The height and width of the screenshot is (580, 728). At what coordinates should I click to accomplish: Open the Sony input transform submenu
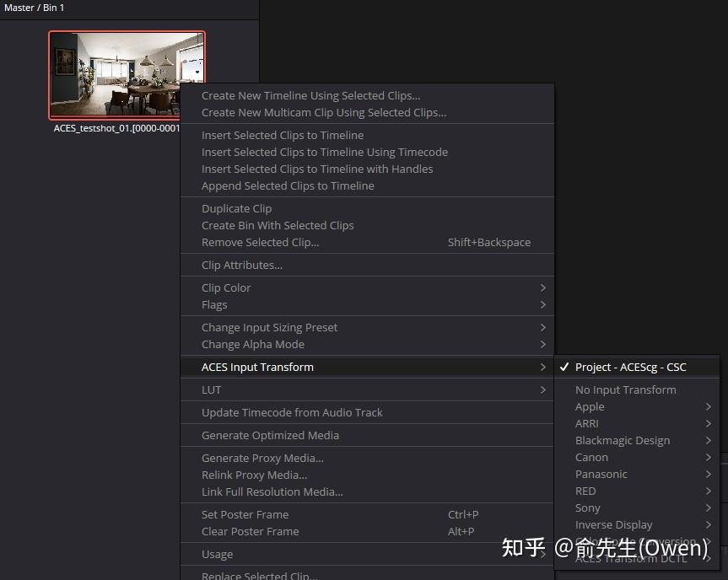pyautogui.click(x=588, y=508)
